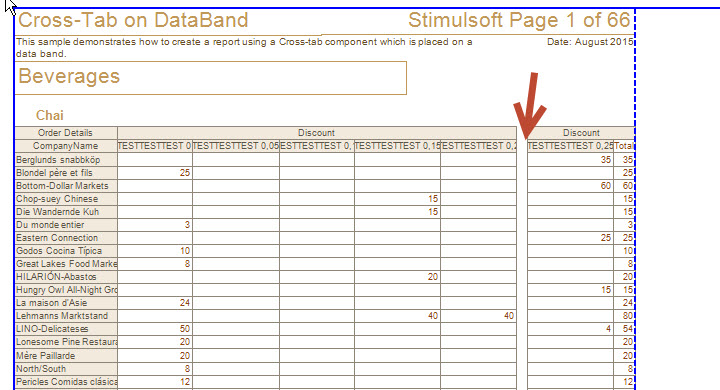Select the 'North/South' row label
Image resolution: width=720 pixels, height=390 pixels.
point(66,368)
